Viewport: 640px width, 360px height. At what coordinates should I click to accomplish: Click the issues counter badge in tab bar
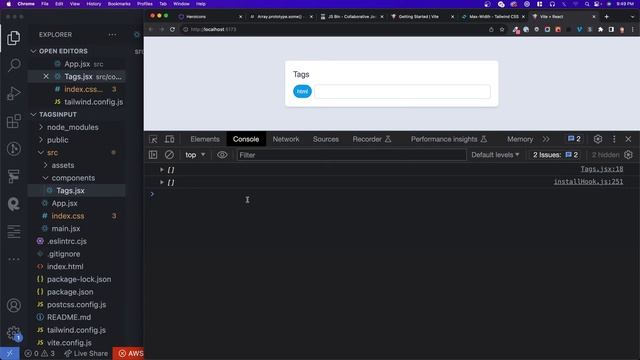click(574, 139)
